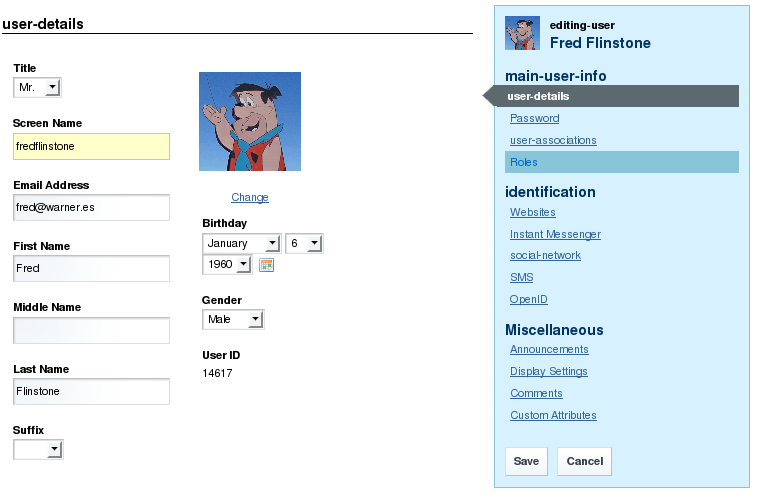Open the Roles section
758x498 pixels.
click(524, 162)
